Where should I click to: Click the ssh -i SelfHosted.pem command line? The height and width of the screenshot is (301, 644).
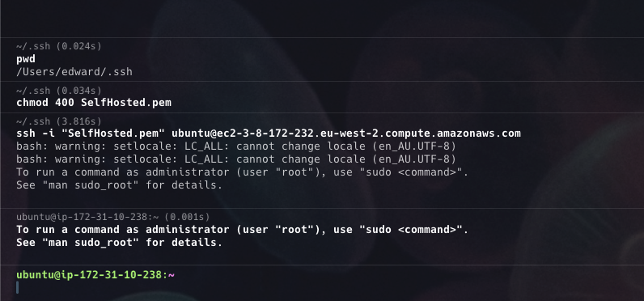tap(269, 134)
